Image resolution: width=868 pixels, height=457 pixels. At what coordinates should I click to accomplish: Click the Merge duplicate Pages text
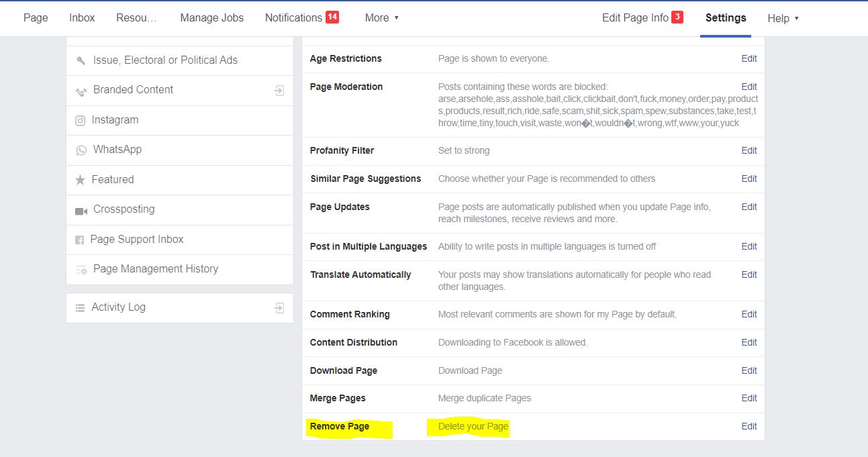pos(485,398)
